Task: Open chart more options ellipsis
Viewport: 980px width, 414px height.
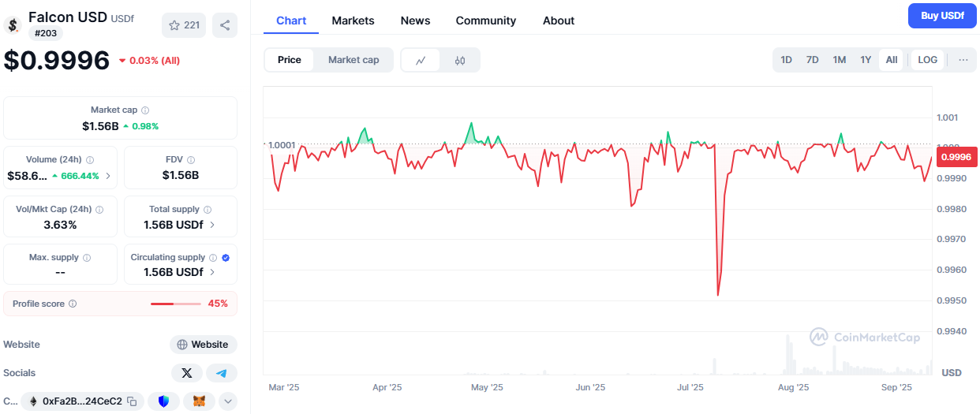Action: tap(963, 60)
